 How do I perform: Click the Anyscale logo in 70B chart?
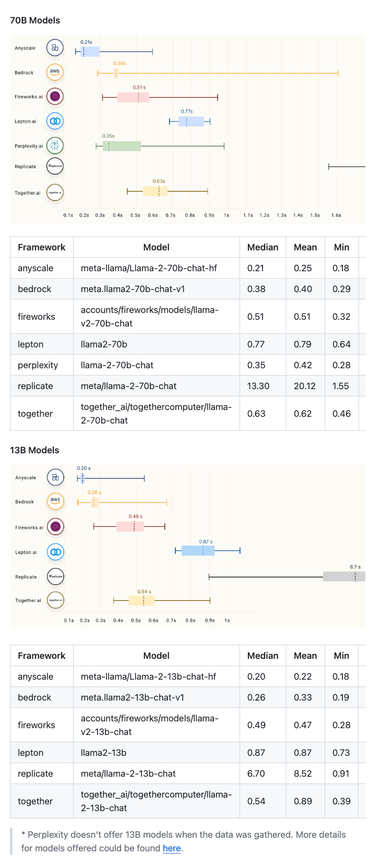tap(55, 48)
